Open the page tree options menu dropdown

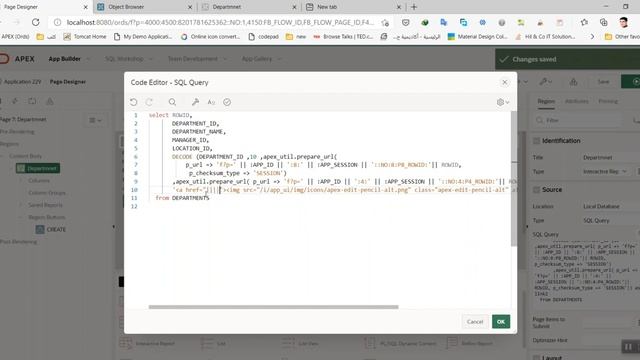96,120
